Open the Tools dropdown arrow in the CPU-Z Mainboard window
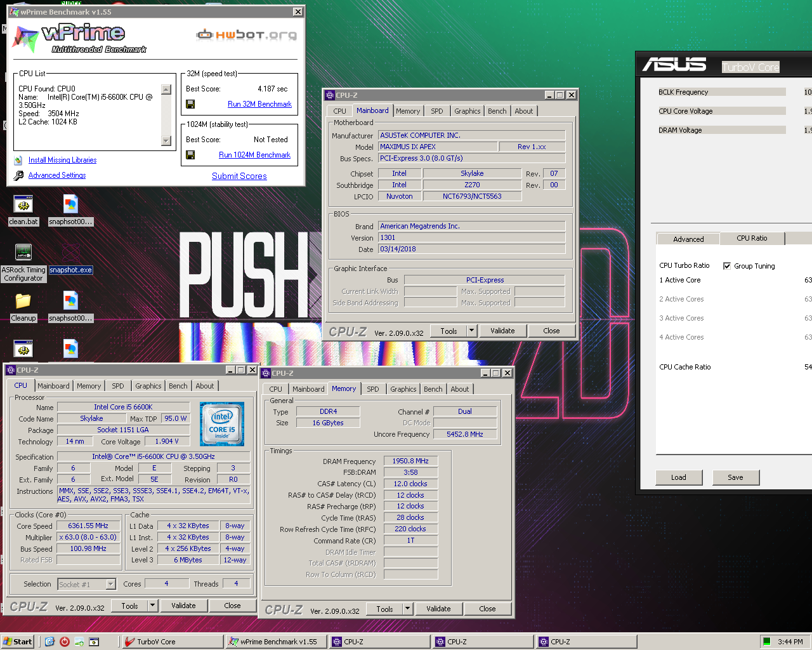The width and height of the screenshot is (812, 650). [471, 331]
